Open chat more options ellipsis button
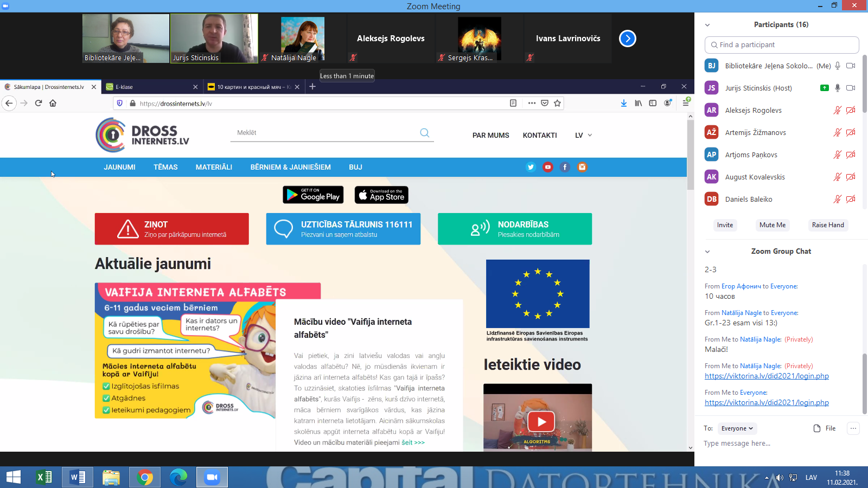868x488 pixels. 853,428
